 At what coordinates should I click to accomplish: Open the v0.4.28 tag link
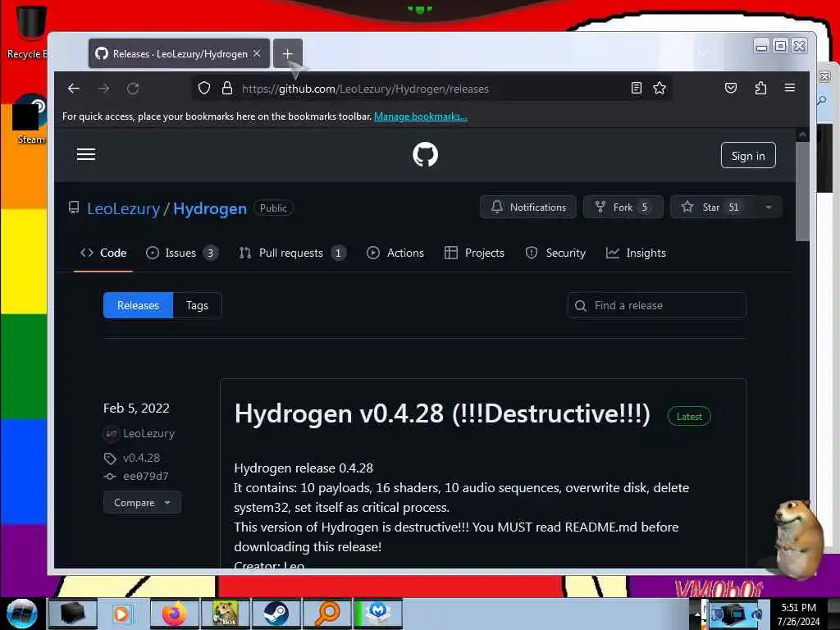(x=141, y=458)
